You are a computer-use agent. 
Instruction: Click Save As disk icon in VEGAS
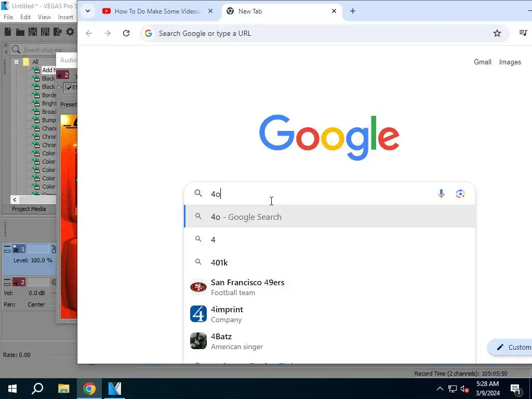point(45,32)
